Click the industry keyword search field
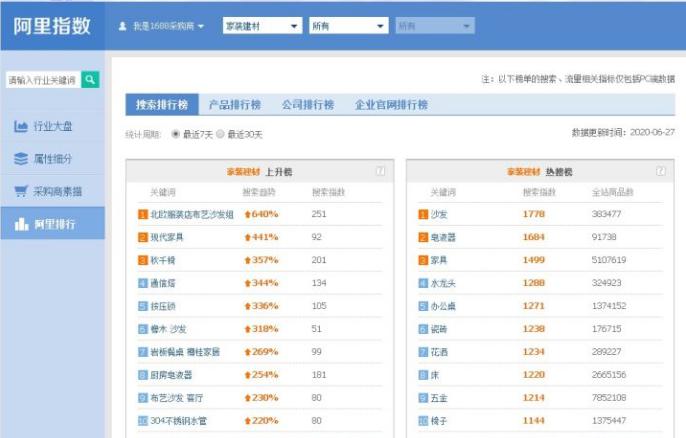The height and width of the screenshot is (438, 686). [43, 80]
